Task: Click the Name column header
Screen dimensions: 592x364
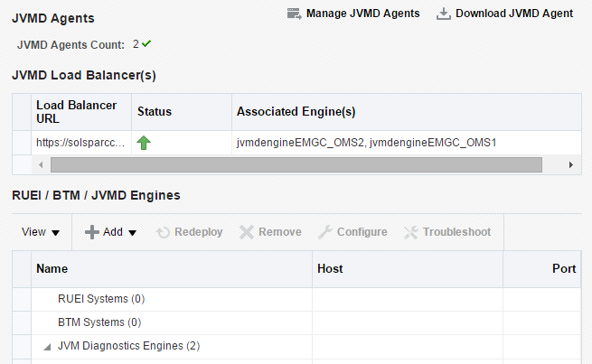Action: click(172, 269)
